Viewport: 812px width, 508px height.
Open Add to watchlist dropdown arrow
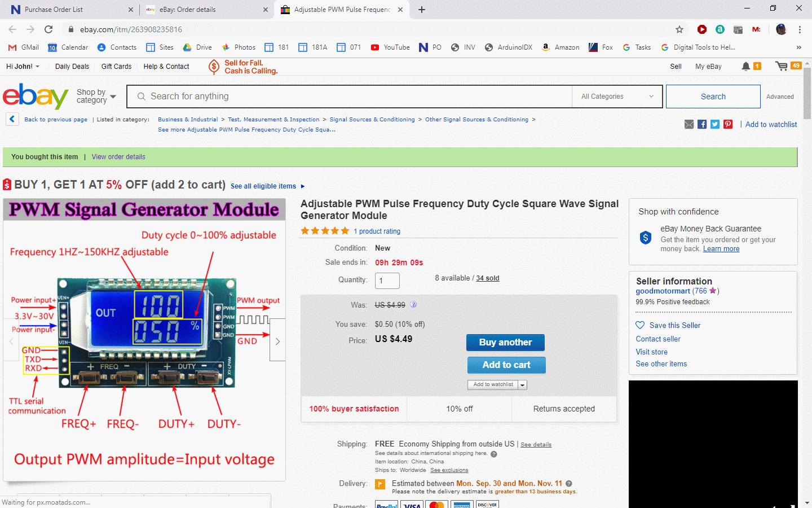tap(523, 385)
